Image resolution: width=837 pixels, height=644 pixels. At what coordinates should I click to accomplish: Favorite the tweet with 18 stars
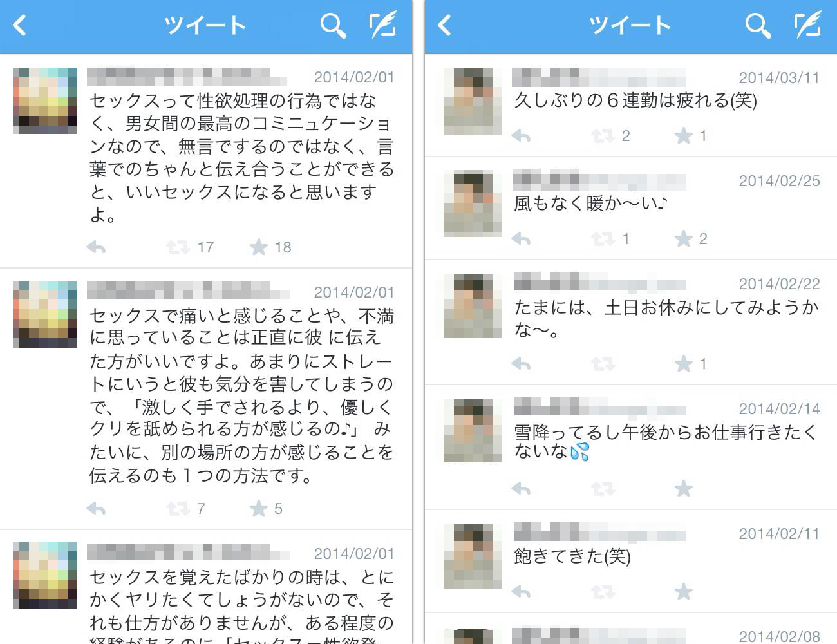coord(259,247)
